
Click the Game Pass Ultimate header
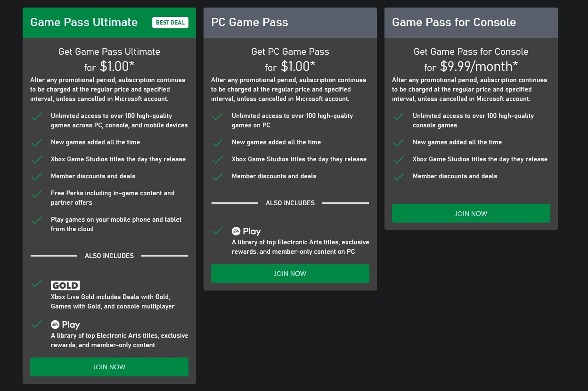84,22
